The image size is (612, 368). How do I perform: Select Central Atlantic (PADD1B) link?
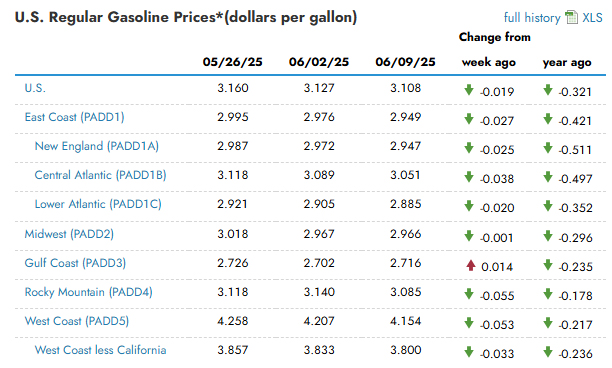[x=100, y=175]
